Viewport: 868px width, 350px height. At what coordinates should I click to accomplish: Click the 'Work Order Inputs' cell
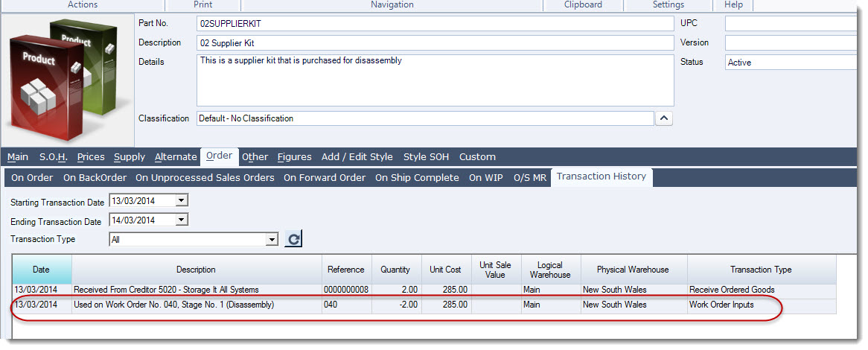coord(761,305)
